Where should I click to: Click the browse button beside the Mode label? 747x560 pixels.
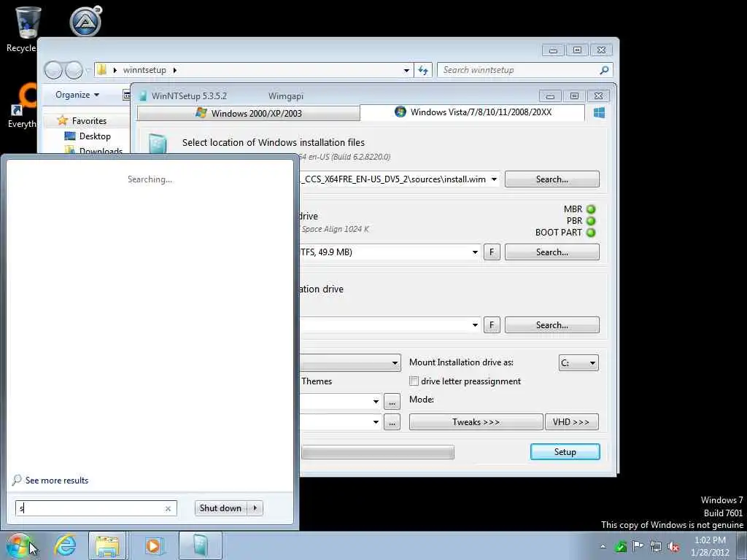point(392,402)
